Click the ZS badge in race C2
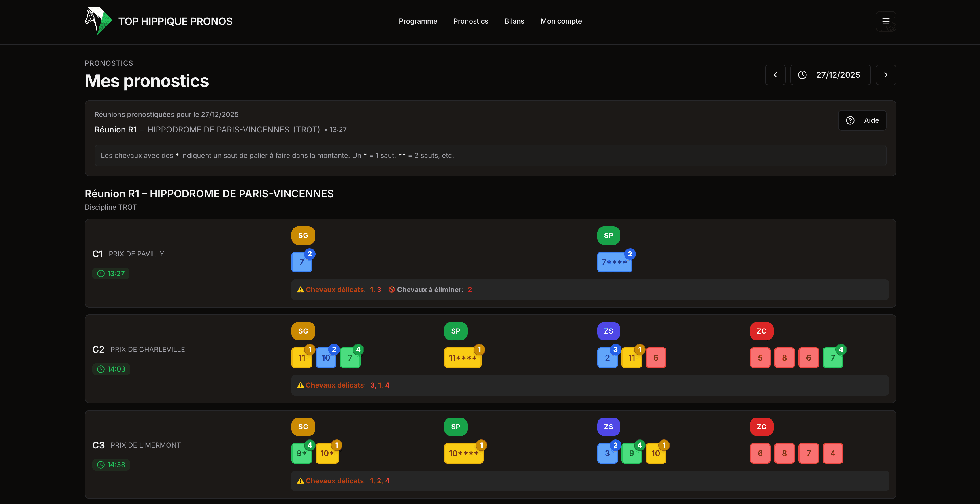980x504 pixels. (x=608, y=331)
